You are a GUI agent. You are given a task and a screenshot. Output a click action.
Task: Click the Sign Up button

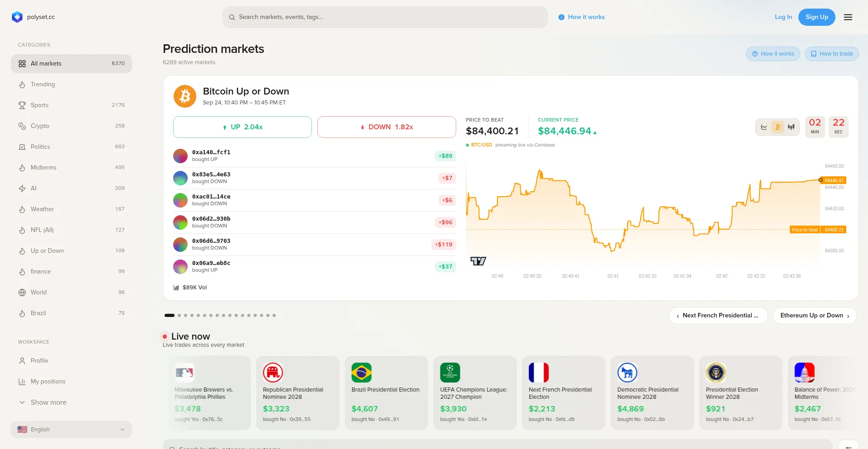(817, 17)
